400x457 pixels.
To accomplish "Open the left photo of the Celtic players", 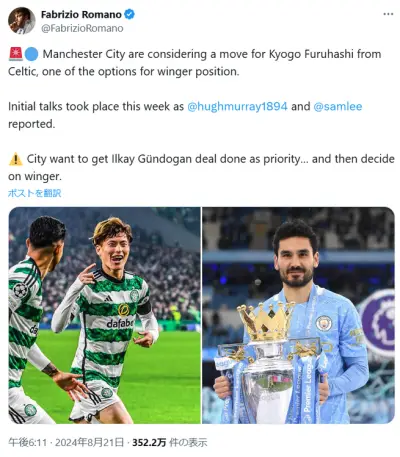I will click(x=104, y=315).
